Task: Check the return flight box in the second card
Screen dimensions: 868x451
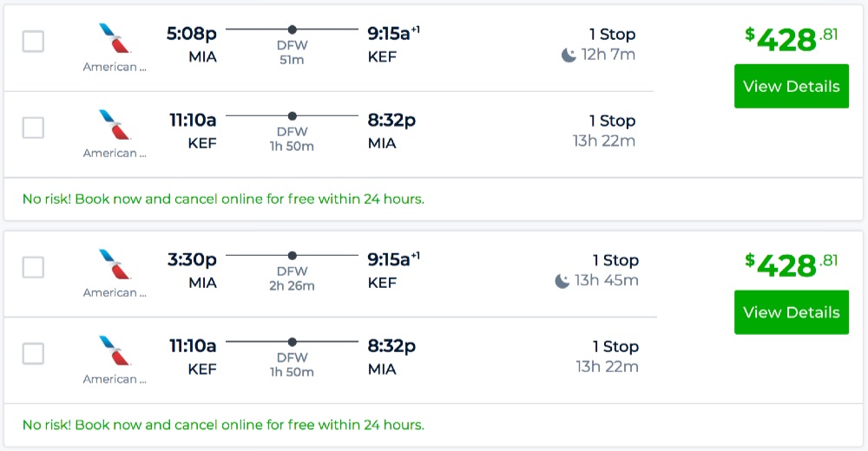Action: (33, 354)
